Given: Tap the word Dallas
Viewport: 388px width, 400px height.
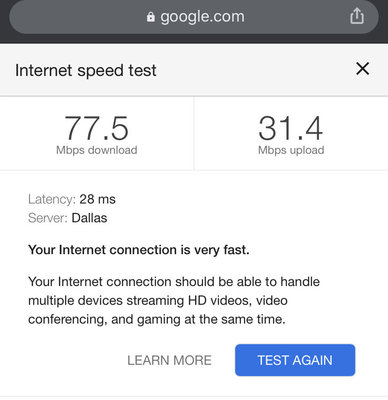Looking at the screenshot, I should [x=89, y=218].
